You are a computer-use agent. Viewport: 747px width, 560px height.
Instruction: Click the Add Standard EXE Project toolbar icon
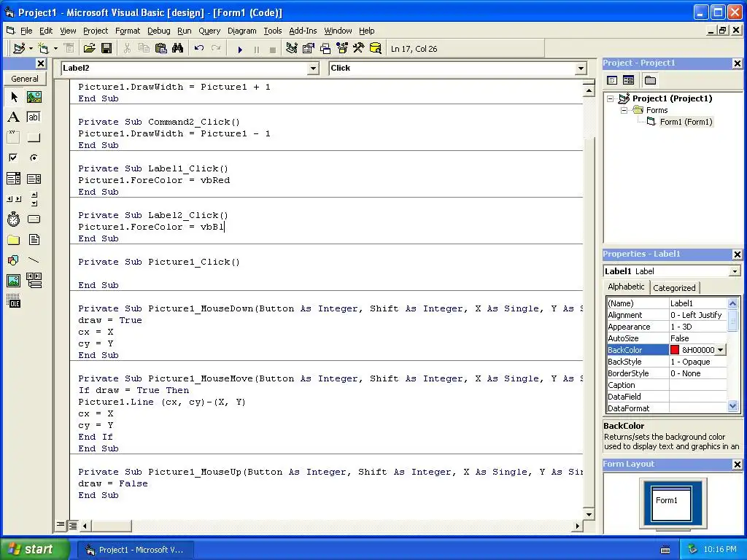click(19, 49)
